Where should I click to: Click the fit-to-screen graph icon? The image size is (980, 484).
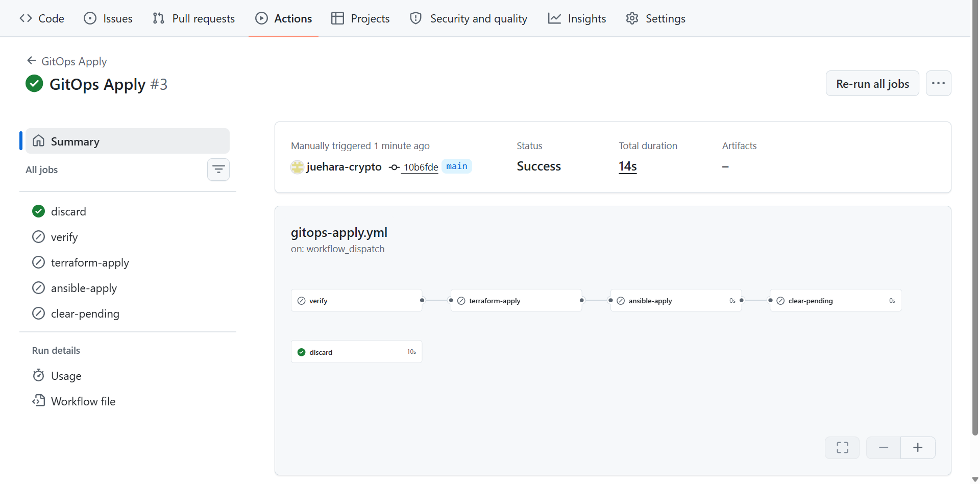pyautogui.click(x=843, y=448)
